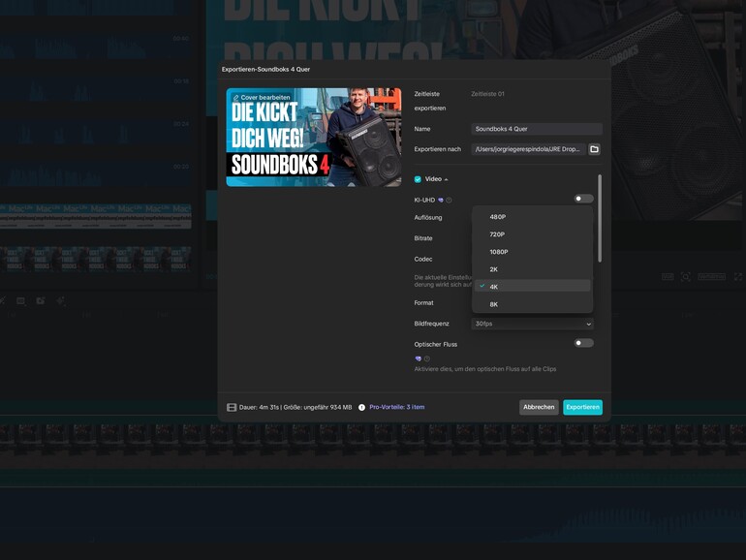Click the focus scan icon in the preview window
The width and height of the screenshot is (746, 560).
686,277
